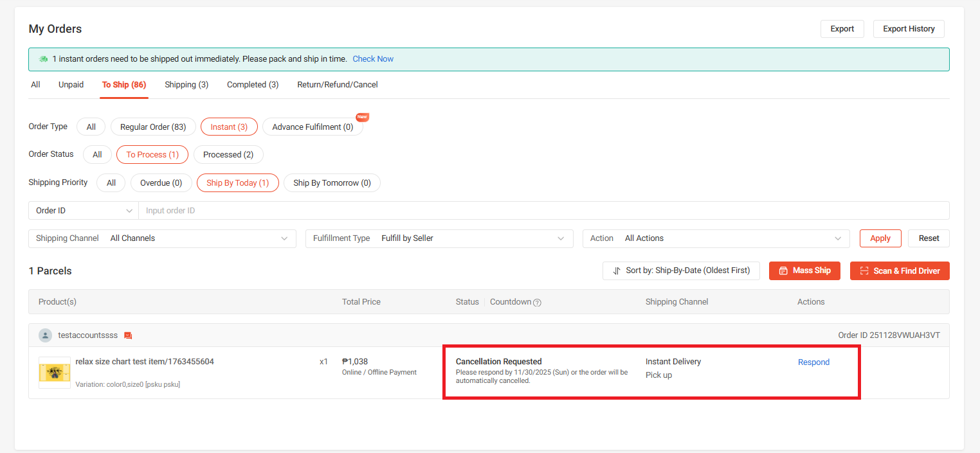Open Sort by Ship-By-Date sorting menu
Viewport: 980px width, 453px height.
click(681, 271)
